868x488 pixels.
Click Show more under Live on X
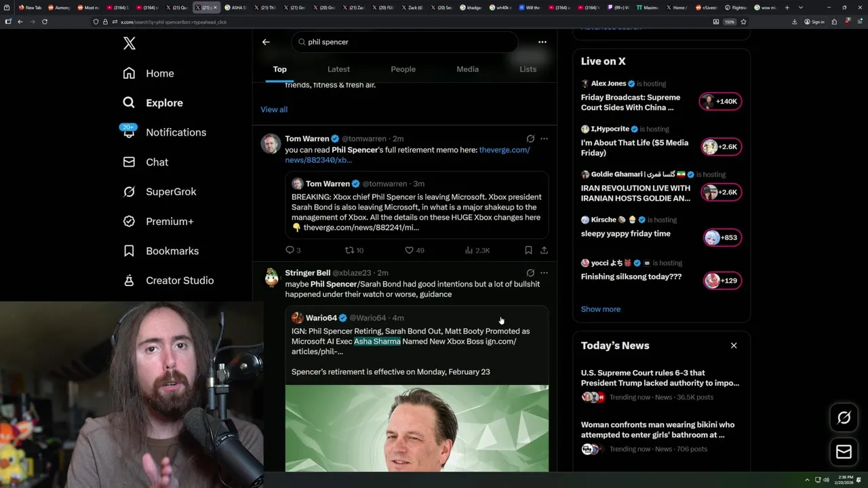click(x=600, y=309)
